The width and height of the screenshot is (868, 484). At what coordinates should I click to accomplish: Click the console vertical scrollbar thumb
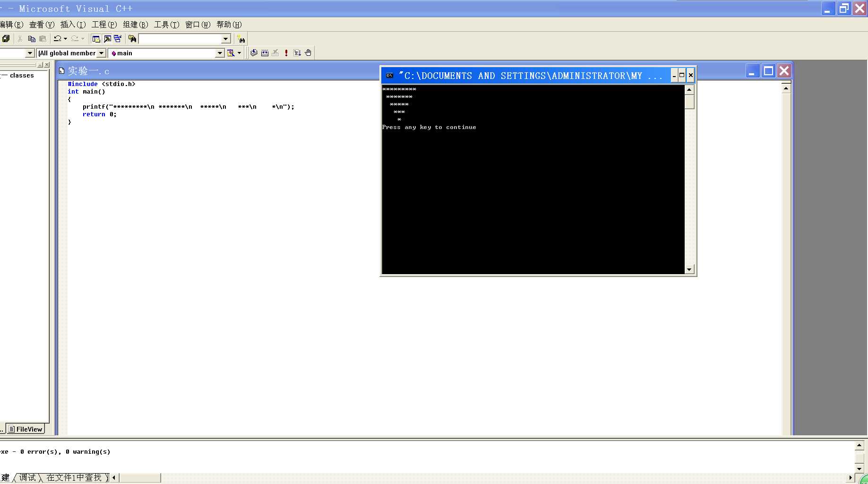pyautogui.click(x=689, y=102)
